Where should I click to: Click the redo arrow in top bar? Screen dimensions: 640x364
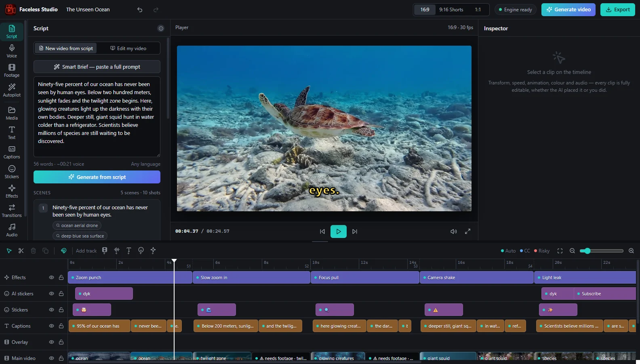tap(156, 10)
